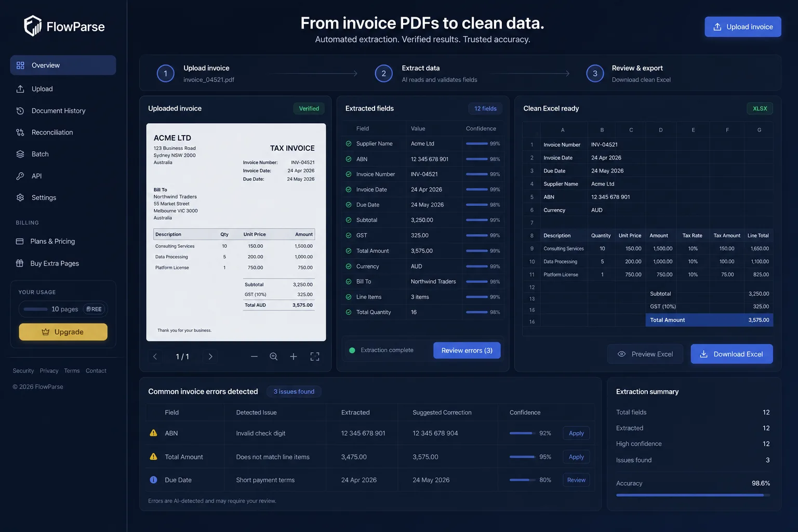Click the zoom out minus icon
This screenshot has height=532, width=798.
click(x=254, y=356)
